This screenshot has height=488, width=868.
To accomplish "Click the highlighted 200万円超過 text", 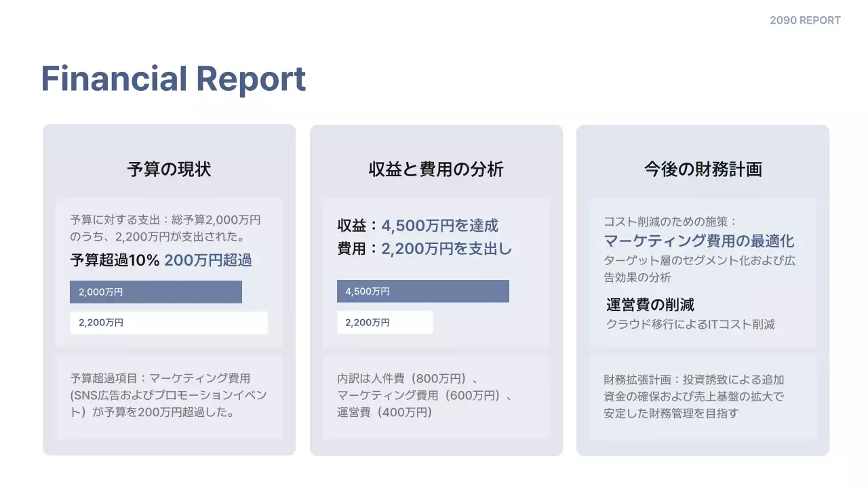I will point(208,260).
